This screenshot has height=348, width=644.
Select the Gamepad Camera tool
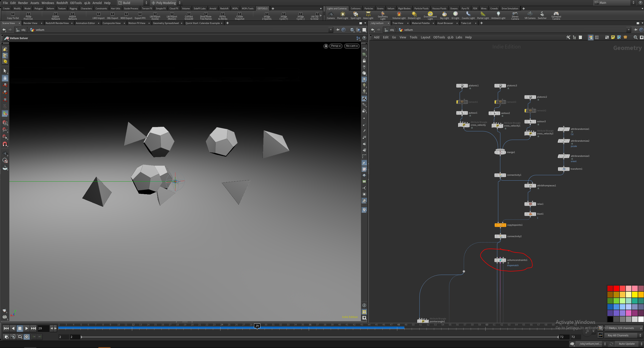(x=556, y=16)
